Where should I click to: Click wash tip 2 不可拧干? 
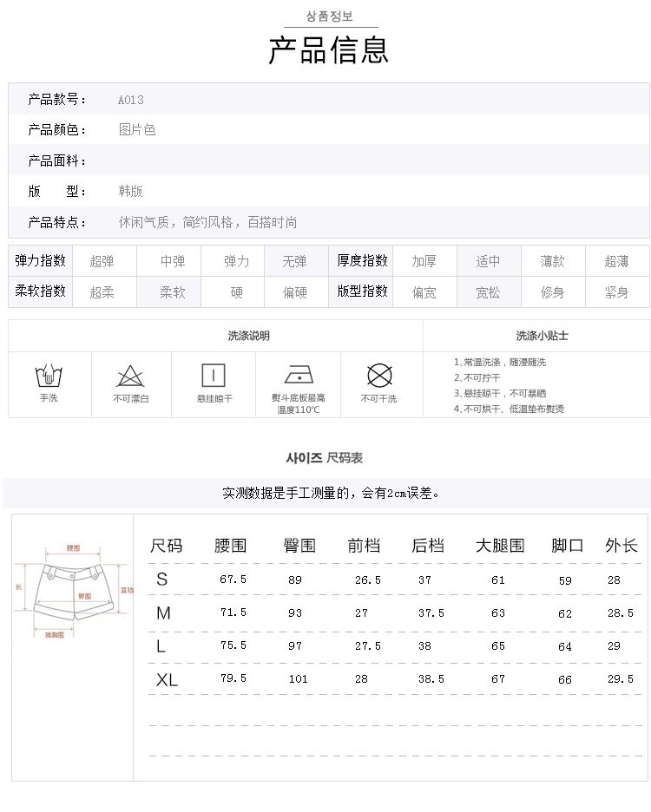[477, 377]
